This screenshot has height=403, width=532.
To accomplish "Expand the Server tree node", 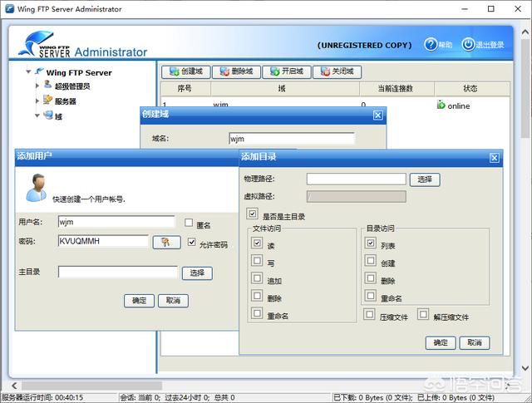I will (x=37, y=101).
